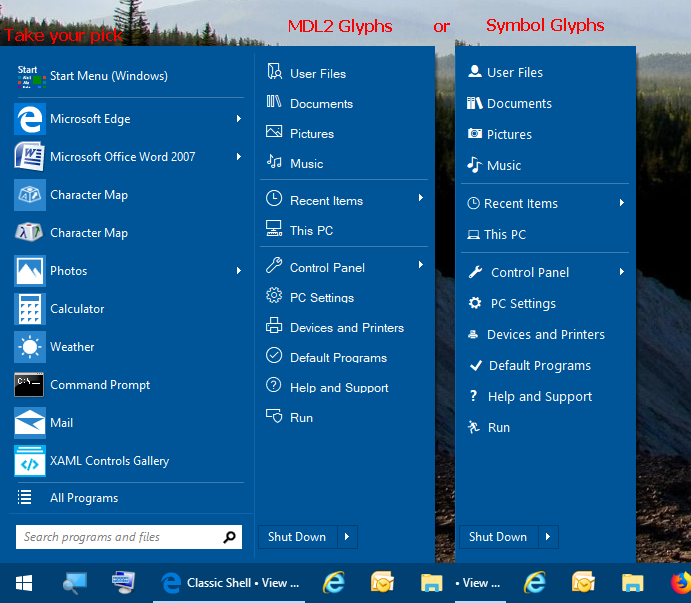Expand Recent Items arrow in Symbol Glyphs menu
Image resolution: width=691 pixels, height=603 pixels.
[x=622, y=203]
